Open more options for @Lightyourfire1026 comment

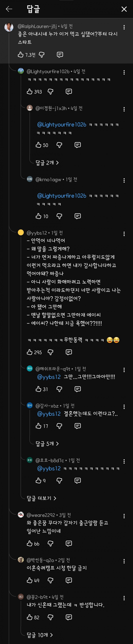coord(124,72)
